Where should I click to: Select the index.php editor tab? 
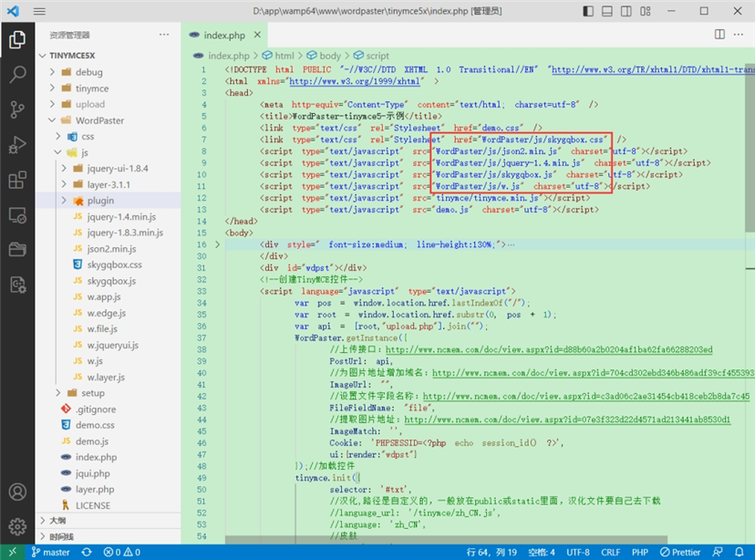click(224, 36)
